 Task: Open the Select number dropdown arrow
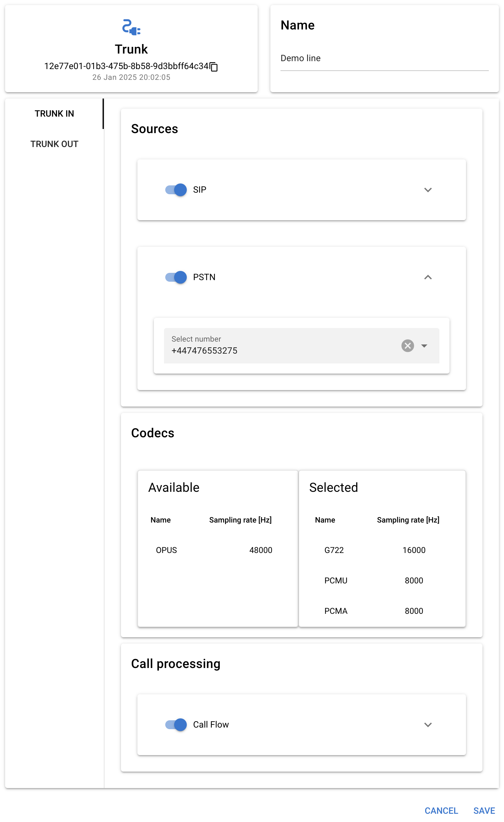424,346
